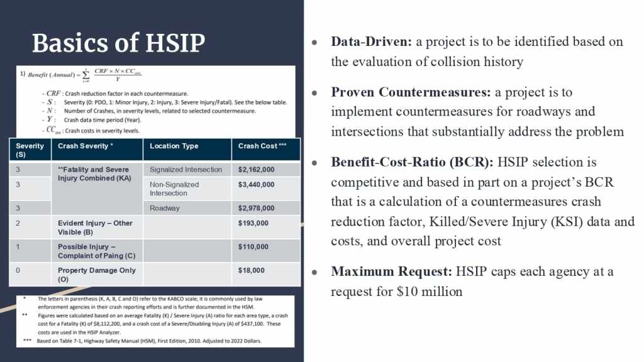Click the "Data-Driven:" bullet heading
Viewport: 644px width, 362px height.
pyautogui.click(x=372, y=42)
